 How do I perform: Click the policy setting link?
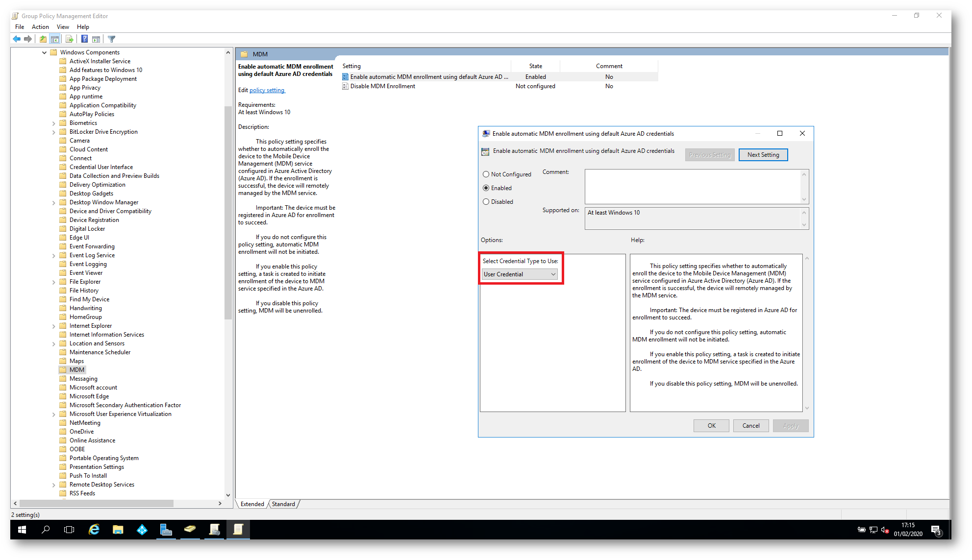tap(267, 90)
